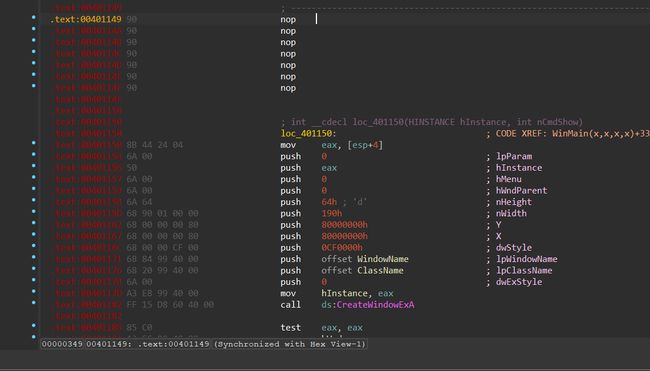Click breakpoint dot next to mov eax, [esp+4]

point(34,143)
